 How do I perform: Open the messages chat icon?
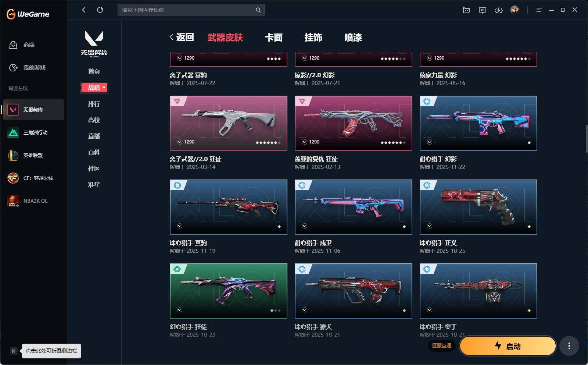pyautogui.click(x=483, y=10)
